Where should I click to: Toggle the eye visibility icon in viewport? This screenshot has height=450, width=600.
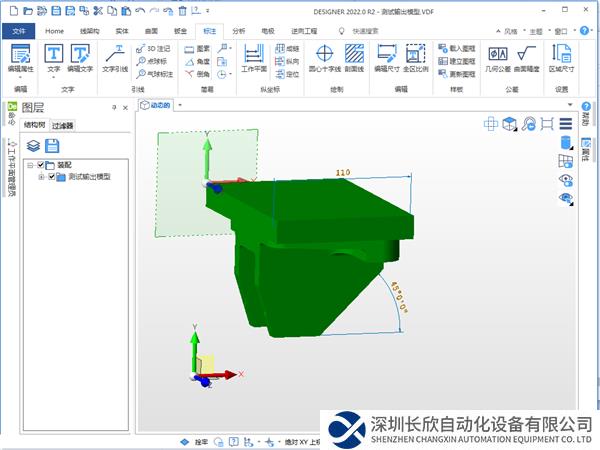tap(566, 180)
